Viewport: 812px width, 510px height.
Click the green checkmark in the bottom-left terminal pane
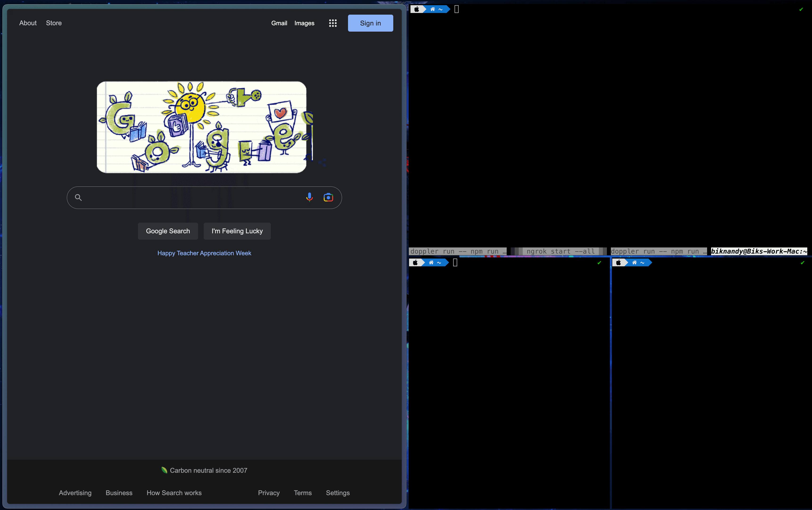[x=599, y=263]
